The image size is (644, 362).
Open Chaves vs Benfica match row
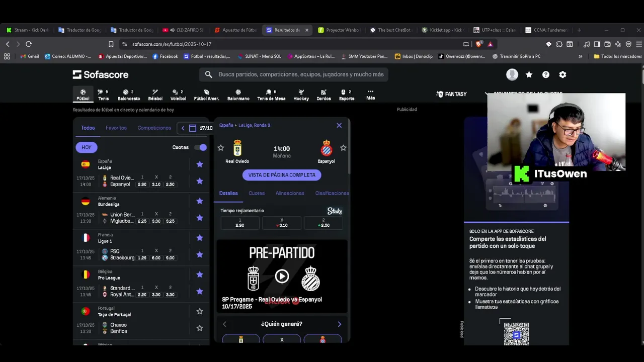click(x=132, y=328)
